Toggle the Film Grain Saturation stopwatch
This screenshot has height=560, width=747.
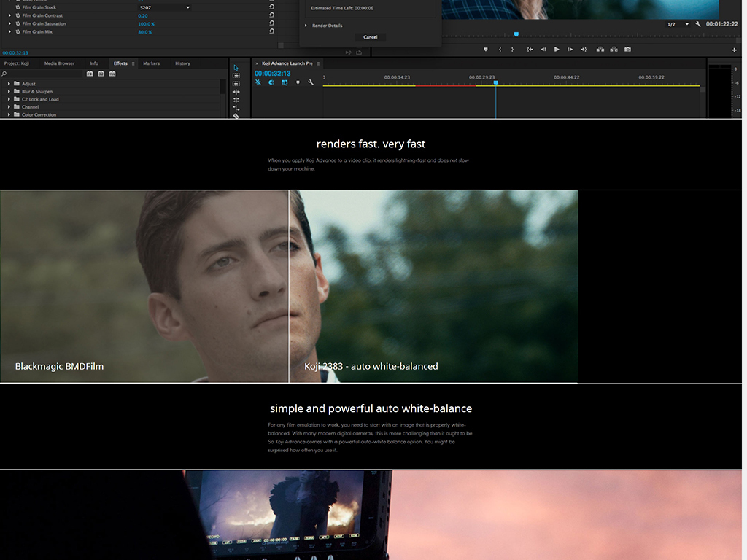point(18,23)
